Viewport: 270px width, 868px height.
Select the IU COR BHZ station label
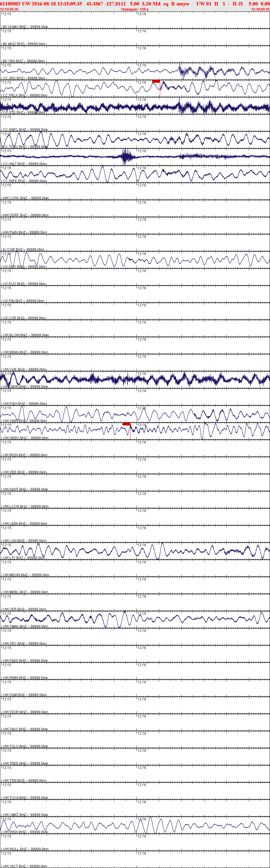coord(24,249)
